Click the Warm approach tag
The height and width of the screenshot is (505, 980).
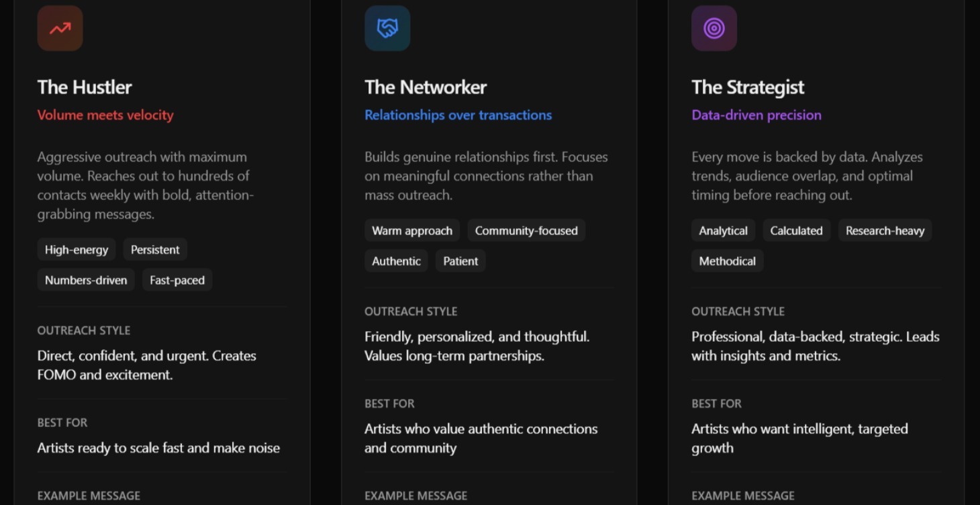point(412,230)
